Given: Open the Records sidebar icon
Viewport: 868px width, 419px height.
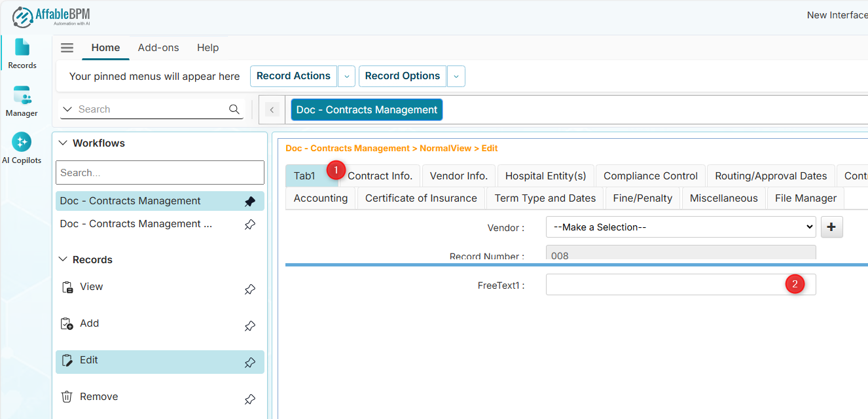Looking at the screenshot, I should coord(22,53).
